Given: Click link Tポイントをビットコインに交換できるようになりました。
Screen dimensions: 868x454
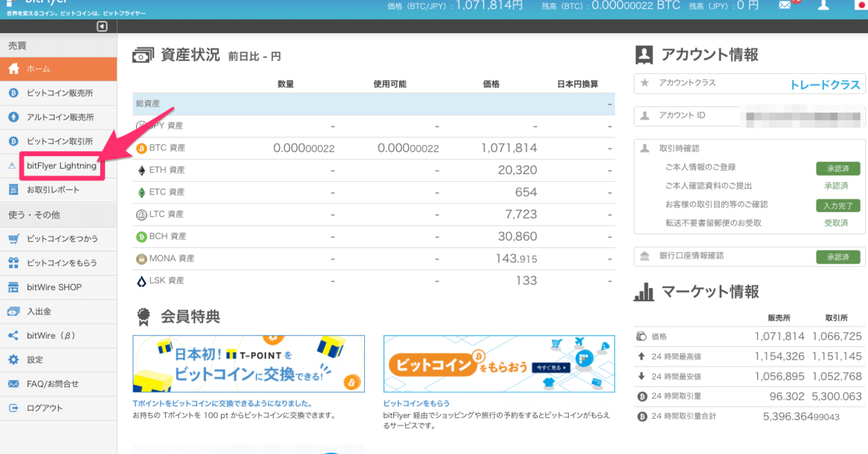Looking at the screenshot, I should click(x=222, y=403).
